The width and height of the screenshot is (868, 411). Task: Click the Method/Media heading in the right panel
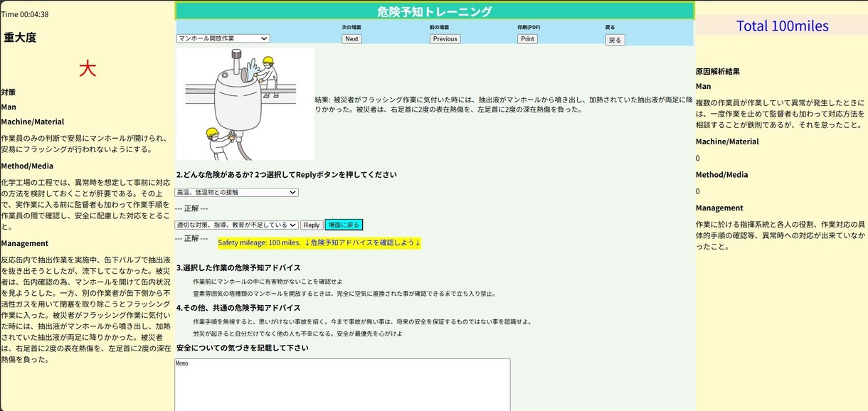[x=721, y=174]
